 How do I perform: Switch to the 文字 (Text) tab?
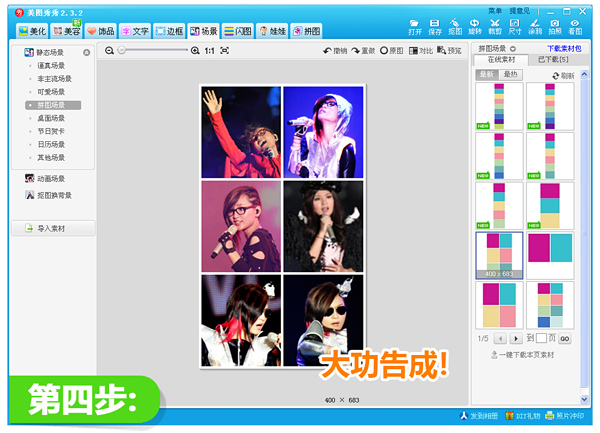pos(134,32)
